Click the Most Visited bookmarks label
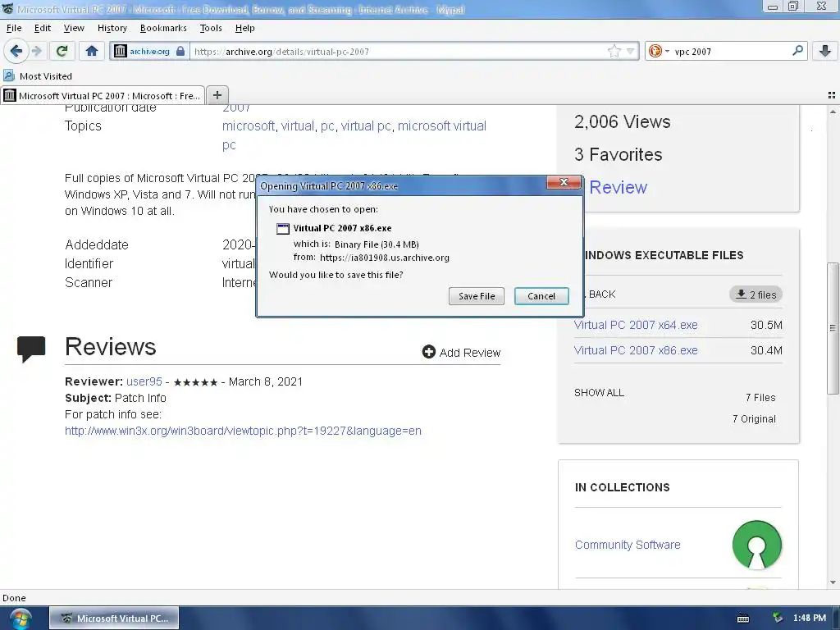 [x=46, y=76]
